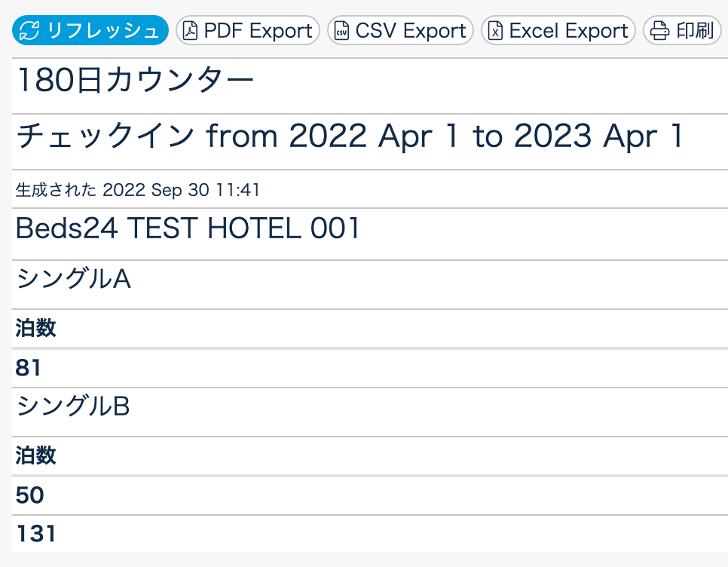The image size is (728, 567).
Task: Click the printer icon
Action: pyautogui.click(x=659, y=31)
